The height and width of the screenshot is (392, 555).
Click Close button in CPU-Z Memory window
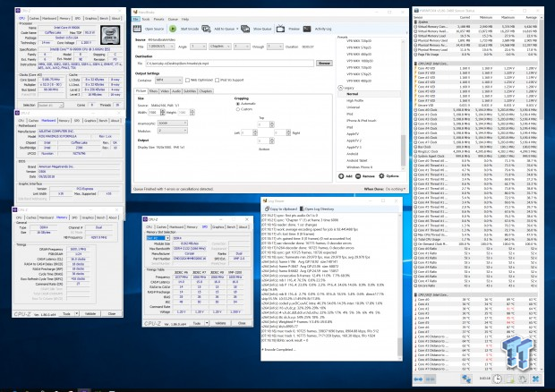click(x=112, y=314)
